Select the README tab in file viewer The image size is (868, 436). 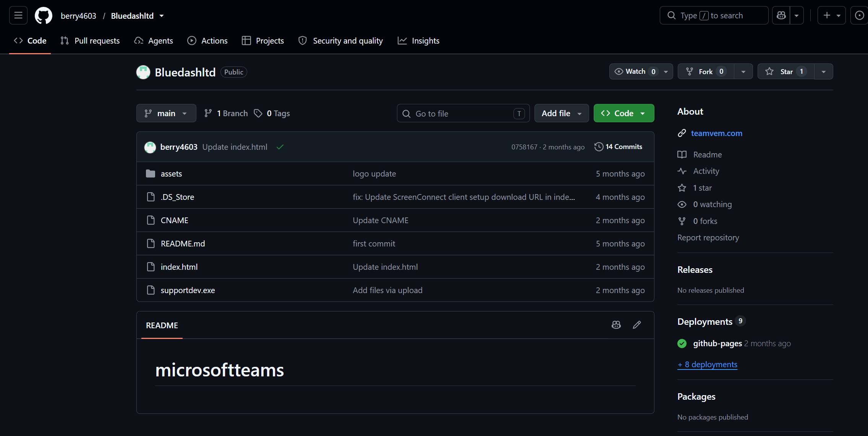point(162,325)
